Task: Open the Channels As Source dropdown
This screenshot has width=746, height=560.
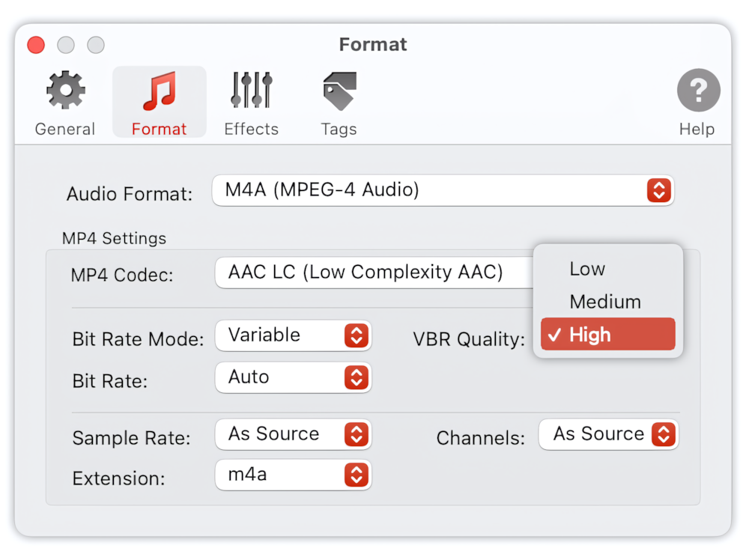Action: click(x=608, y=434)
